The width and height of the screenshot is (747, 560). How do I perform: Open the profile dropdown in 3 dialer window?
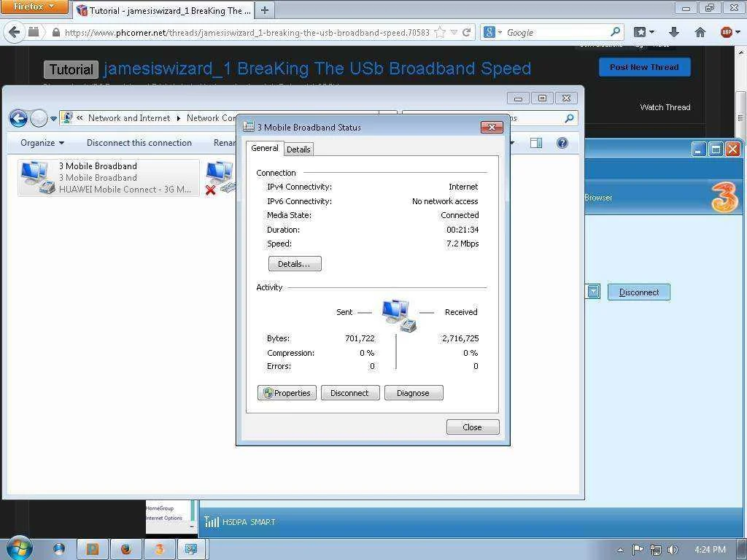pos(593,292)
